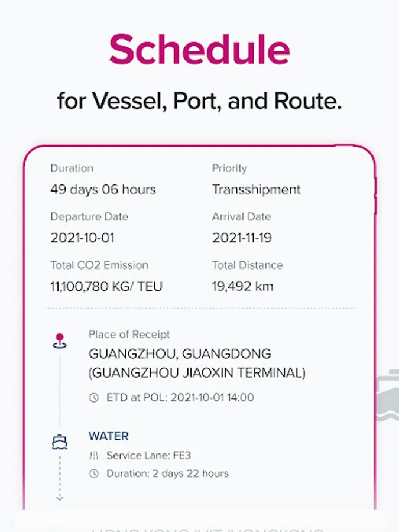Click the clock icon beside ETD at POL

(93, 398)
